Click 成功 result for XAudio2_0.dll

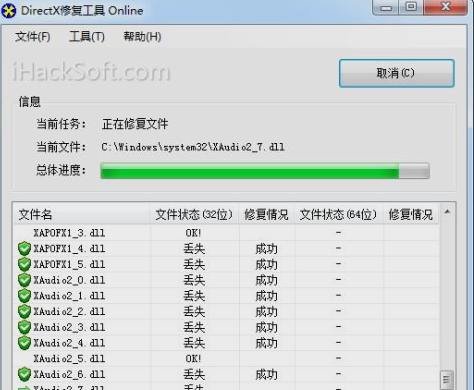266,280
